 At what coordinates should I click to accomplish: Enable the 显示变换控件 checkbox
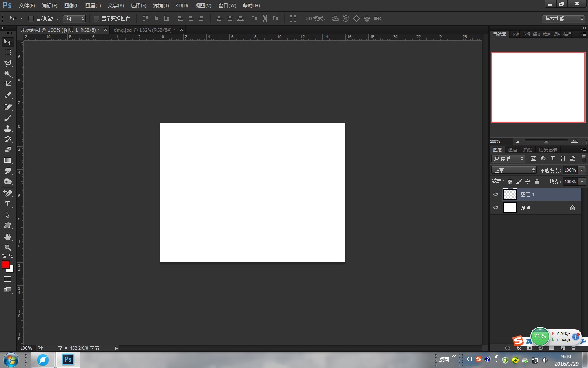(96, 18)
